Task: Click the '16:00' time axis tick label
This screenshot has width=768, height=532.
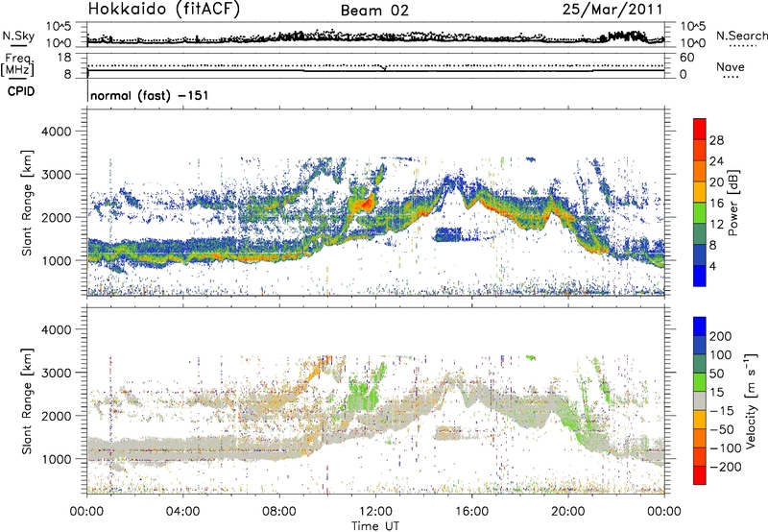Action: [472, 512]
